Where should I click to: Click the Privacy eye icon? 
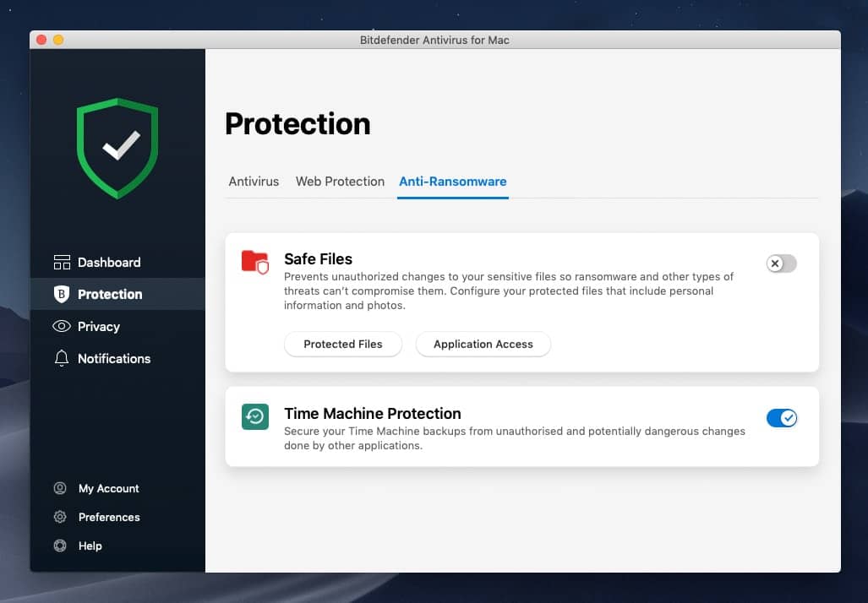pos(61,326)
